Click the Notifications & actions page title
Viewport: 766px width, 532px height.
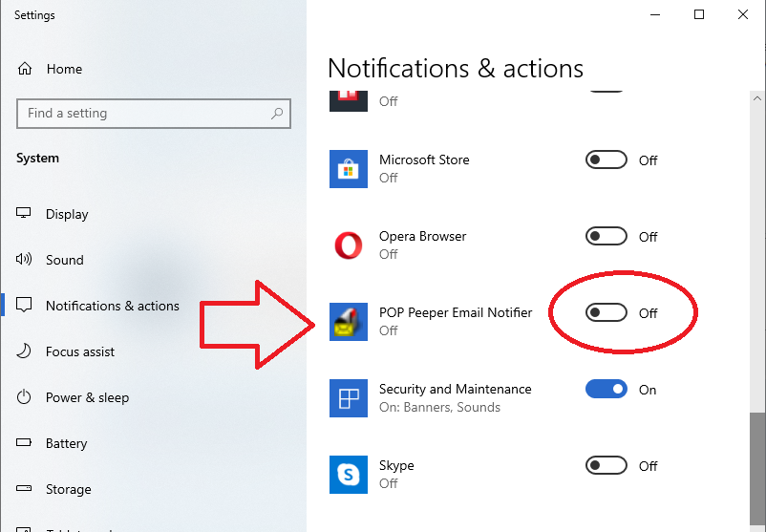(x=456, y=68)
